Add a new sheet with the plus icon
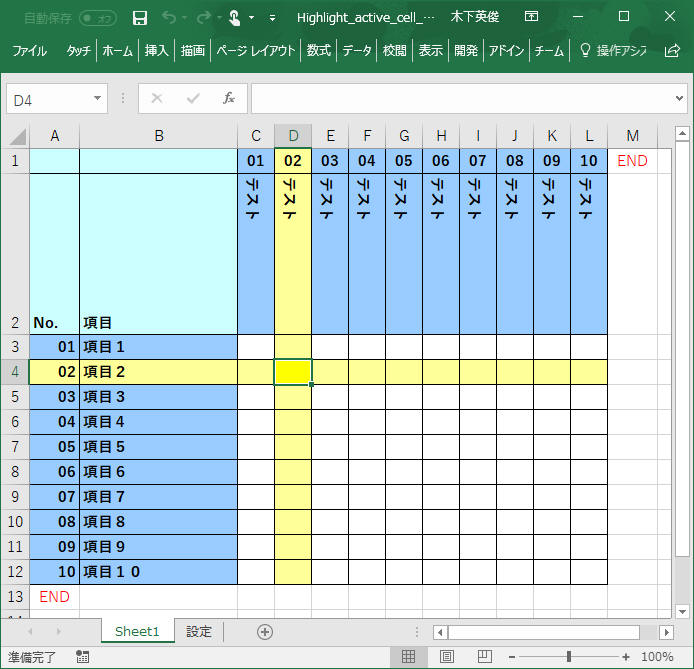The image size is (694, 669). click(x=265, y=631)
